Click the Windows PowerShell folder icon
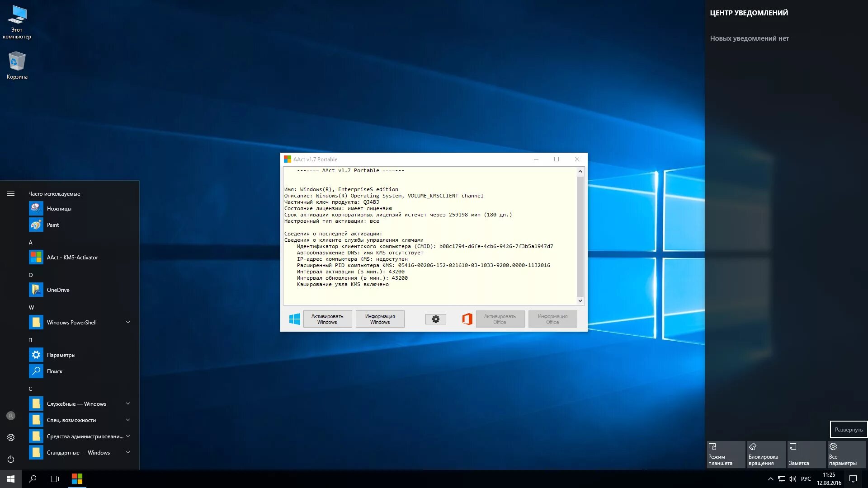868x488 pixels. click(x=36, y=323)
